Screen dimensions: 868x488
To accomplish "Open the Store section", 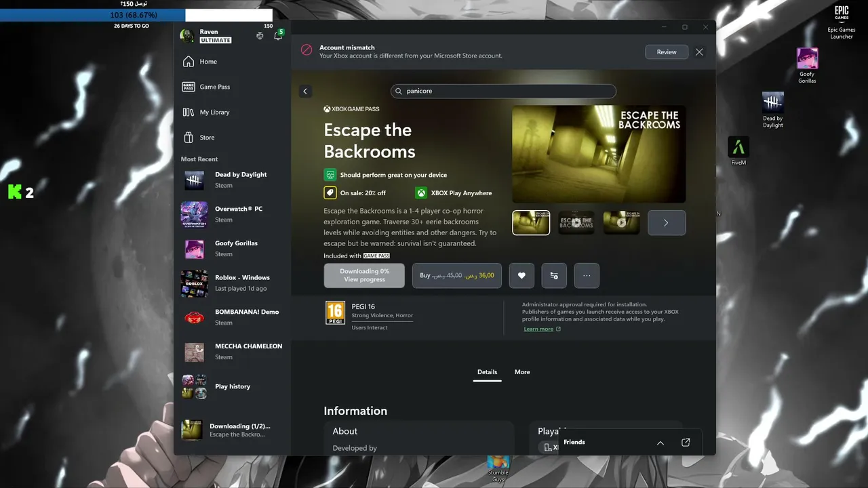I will [232, 138].
